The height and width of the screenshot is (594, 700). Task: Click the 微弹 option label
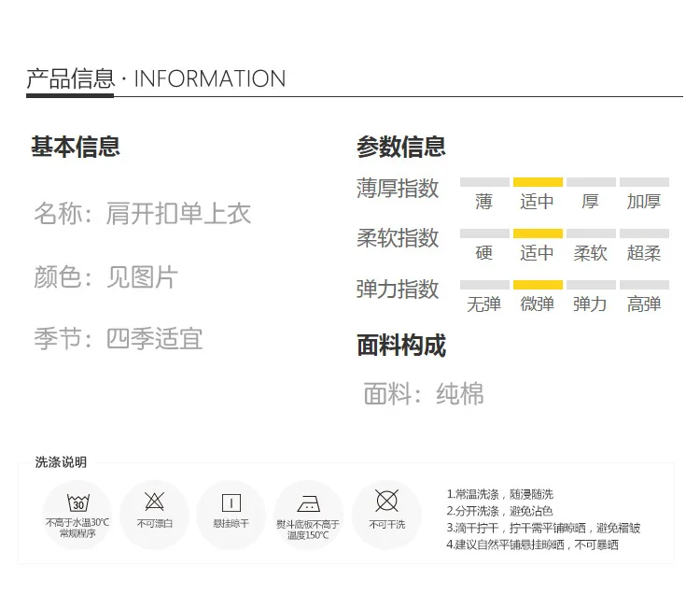tap(537, 304)
